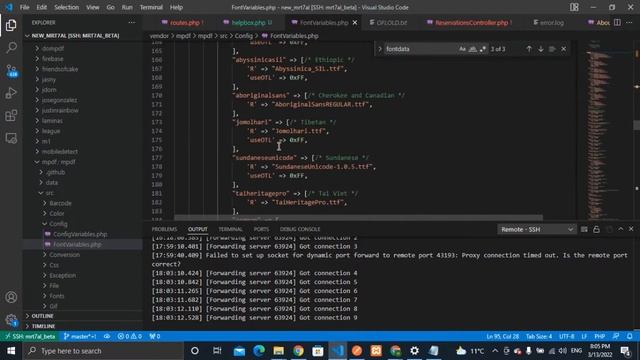The height and width of the screenshot is (360, 640).
Task: Customize layout from the title bar icon
Action: [x=574, y=7]
